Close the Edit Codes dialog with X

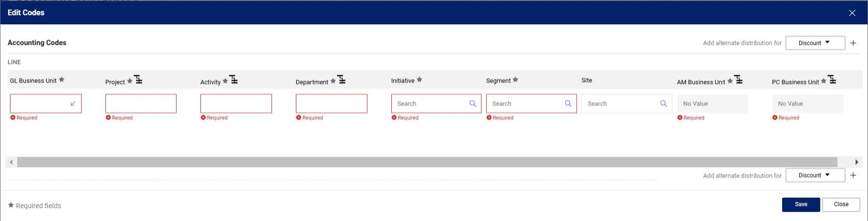tap(852, 13)
